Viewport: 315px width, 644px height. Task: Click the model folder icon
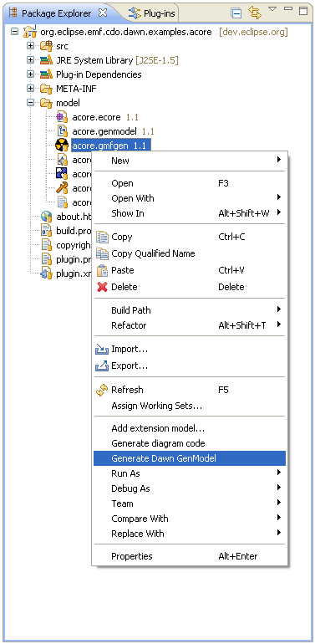(46, 103)
